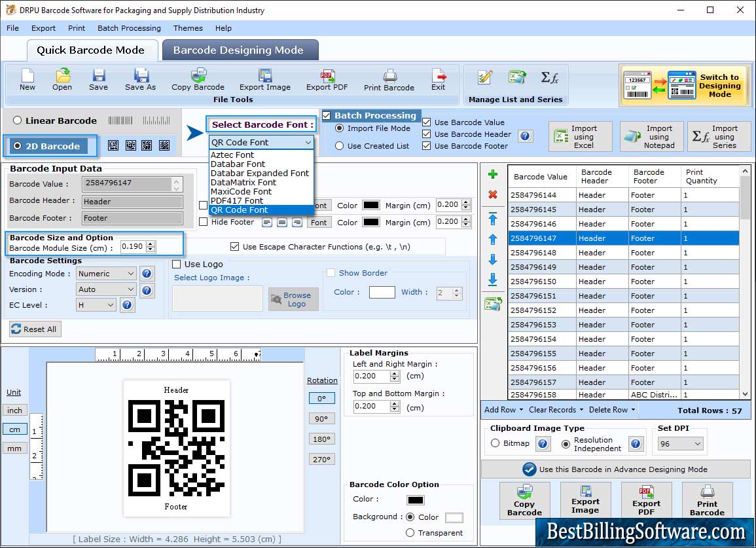Open the EC Level dropdown
The width and height of the screenshot is (756, 548).
(96, 305)
